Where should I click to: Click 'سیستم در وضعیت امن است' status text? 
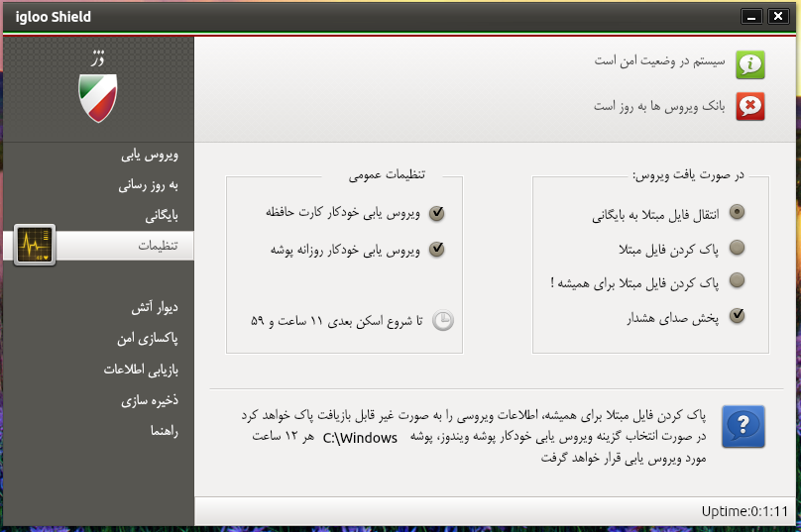pos(659,61)
